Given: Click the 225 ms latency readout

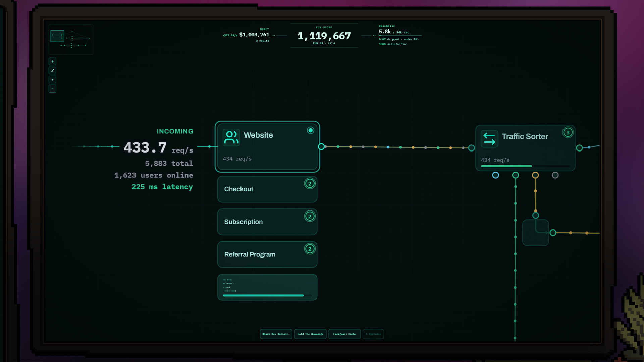Looking at the screenshot, I should click(x=162, y=187).
